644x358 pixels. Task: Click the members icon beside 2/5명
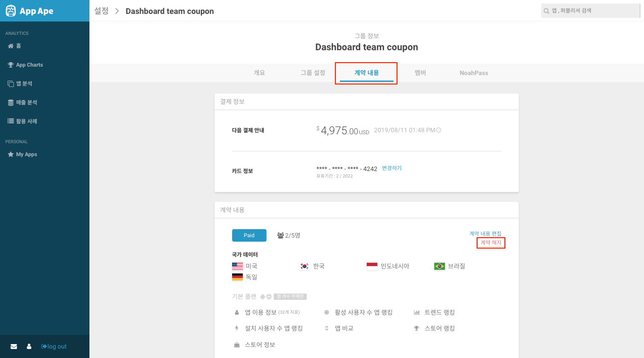(280, 236)
